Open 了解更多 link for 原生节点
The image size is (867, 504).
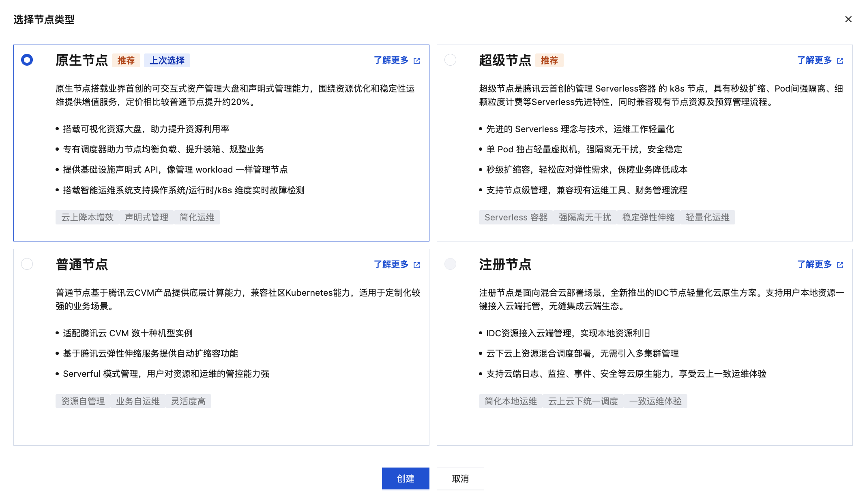[x=391, y=60]
